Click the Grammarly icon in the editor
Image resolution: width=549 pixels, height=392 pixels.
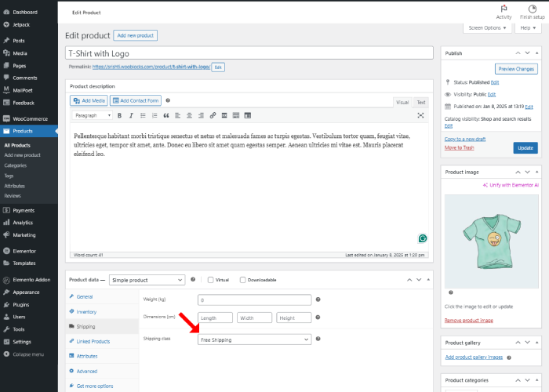(422, 238)
